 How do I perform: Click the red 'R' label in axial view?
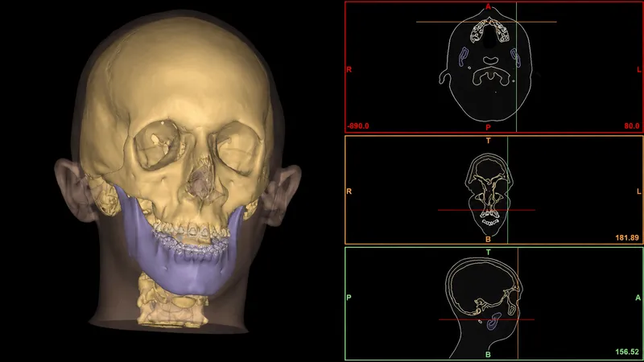tap(349, 69)
